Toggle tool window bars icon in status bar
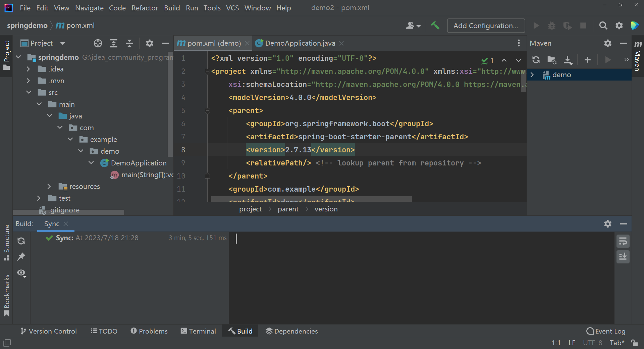 tap(7, 343)
